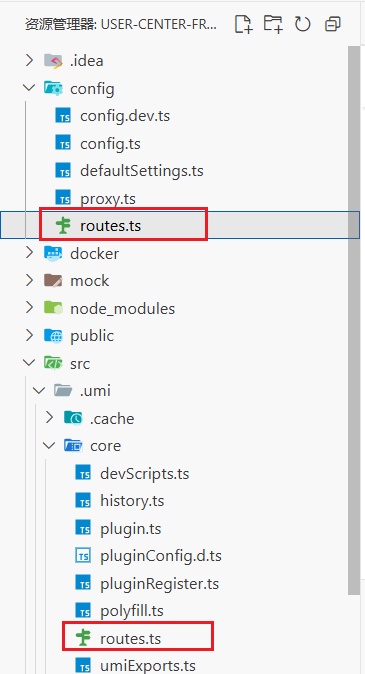Click the docker folder whale icon
Viewport: 365px width, 674px height.
coord(53,253)
